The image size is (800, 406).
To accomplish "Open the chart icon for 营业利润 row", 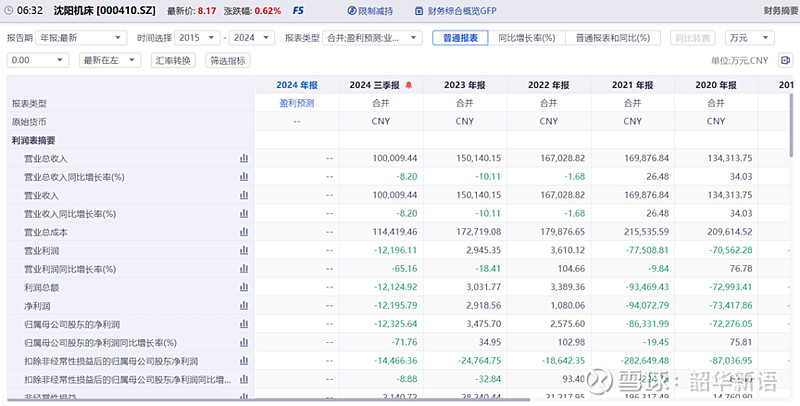I will 244,250.
